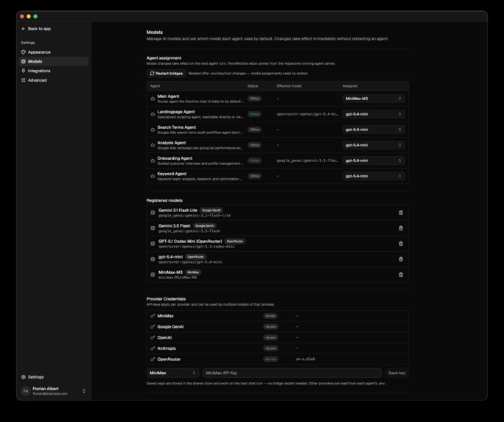
Task: Click the gpt-5.4-mini model chip icon
Action: (x=153, y=259)
